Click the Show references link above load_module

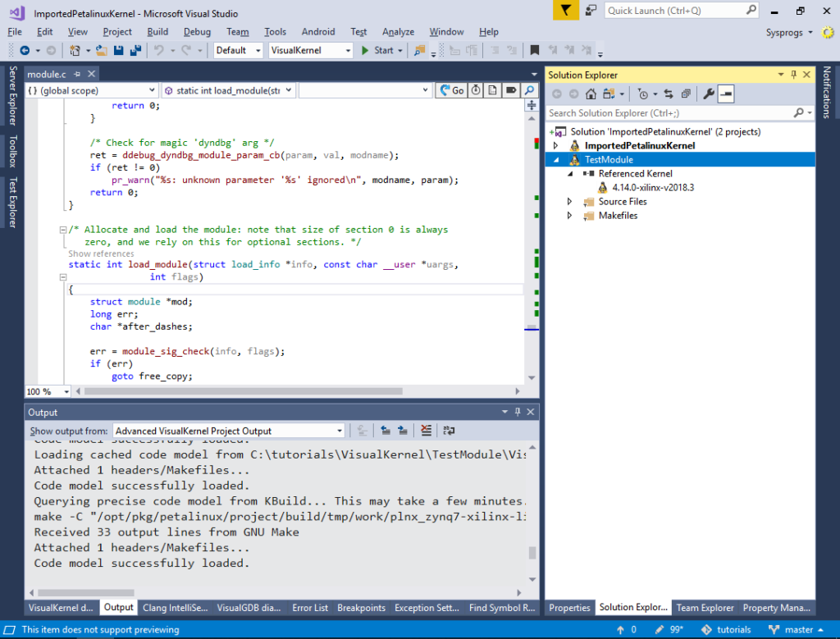tap(101, 254)
